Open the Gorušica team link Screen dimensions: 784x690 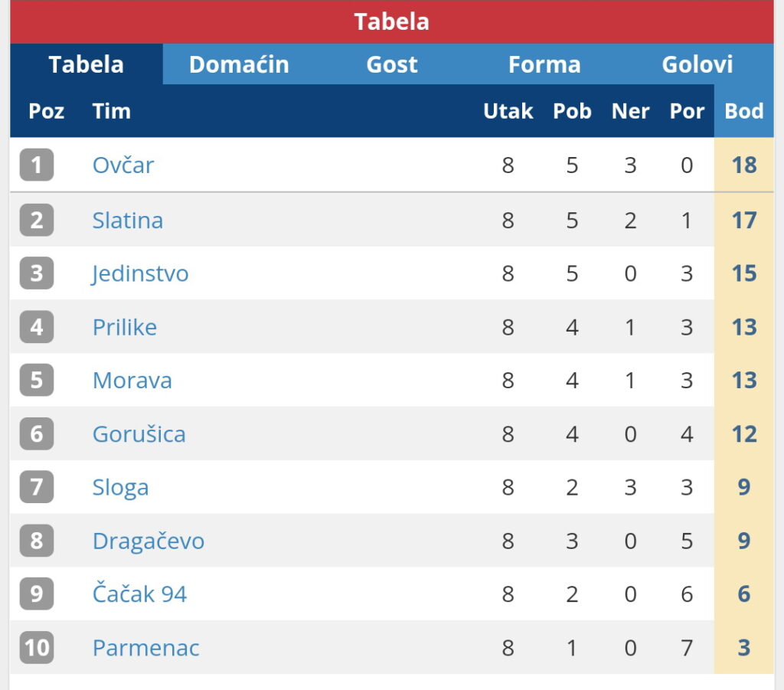(x=139, y=434)
